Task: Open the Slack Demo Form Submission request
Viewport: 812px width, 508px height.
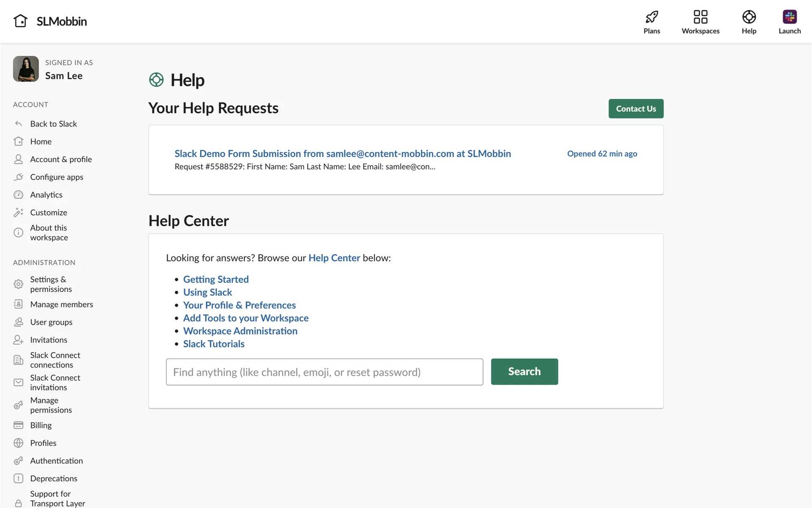Action: (x=343, y=154)
